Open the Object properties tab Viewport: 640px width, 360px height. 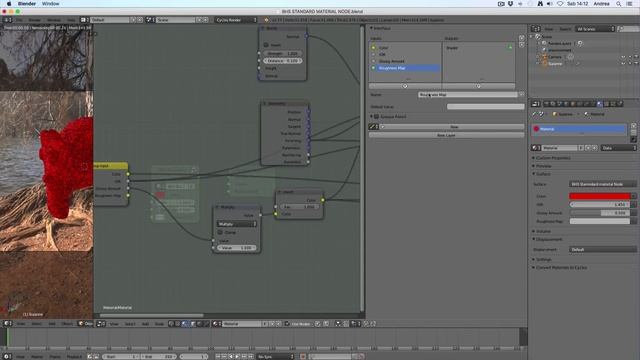(573, 104)
